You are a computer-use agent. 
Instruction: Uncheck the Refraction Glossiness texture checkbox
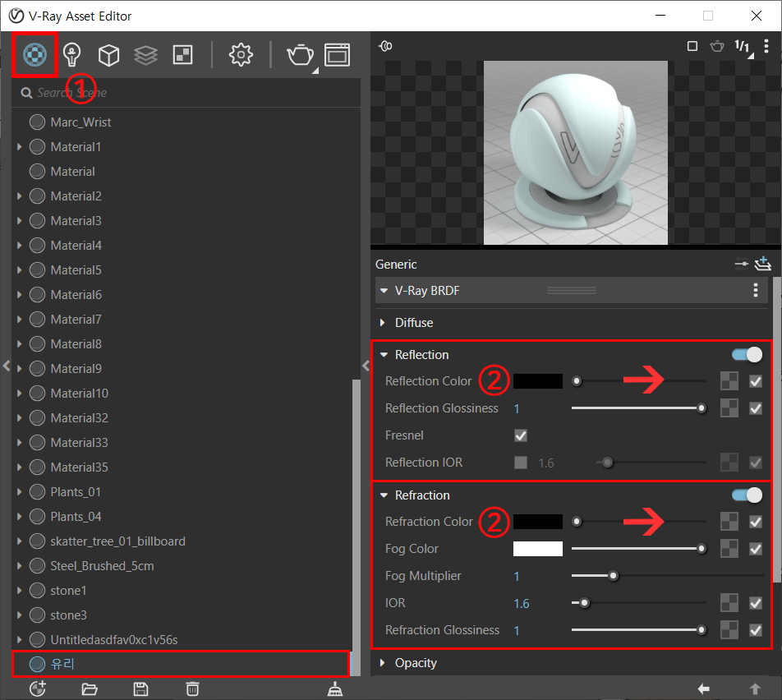tap(756, 630)
